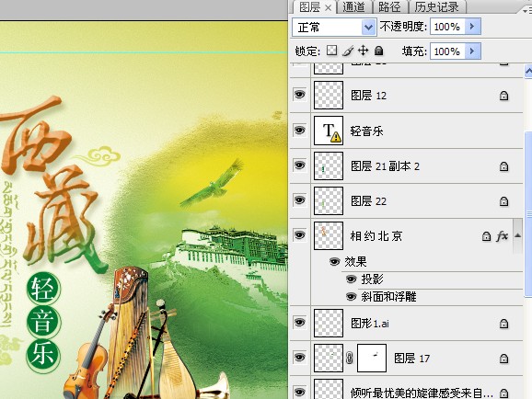This screenshot has height=399, width=532.
Task: Click the 图层 22 thumbnail
Action: 329,200
